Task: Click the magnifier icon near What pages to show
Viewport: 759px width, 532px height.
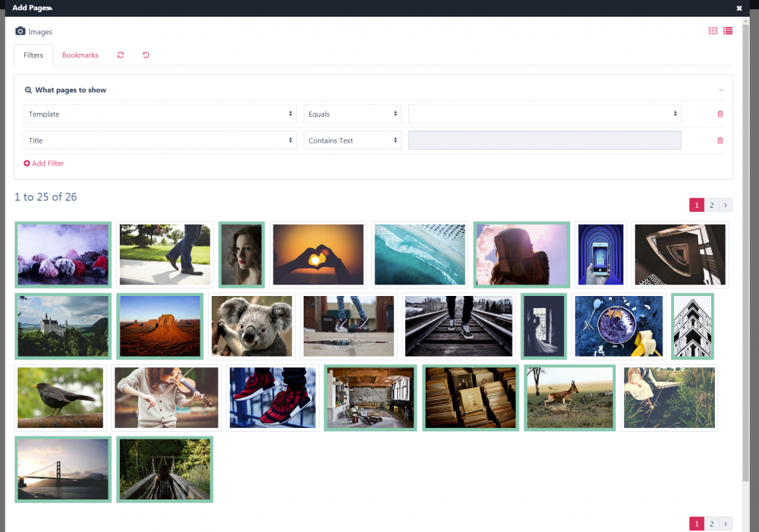Action: tap(27, 90)
